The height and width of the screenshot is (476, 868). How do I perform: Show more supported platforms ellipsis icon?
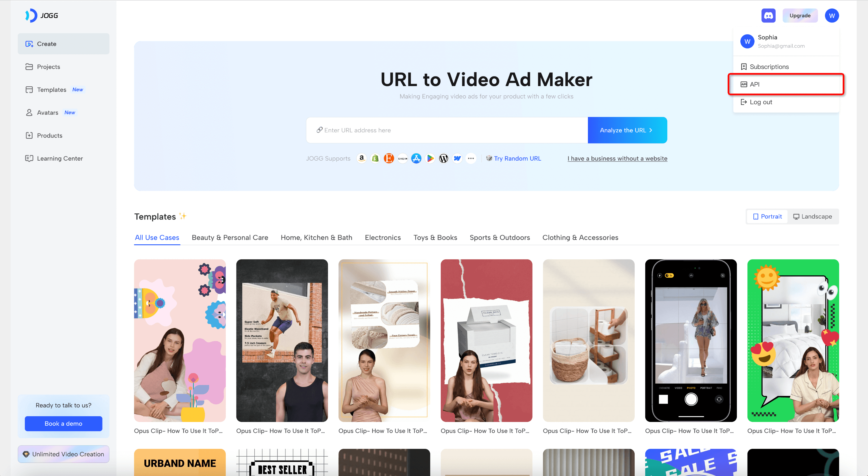(x=471, y=158)
